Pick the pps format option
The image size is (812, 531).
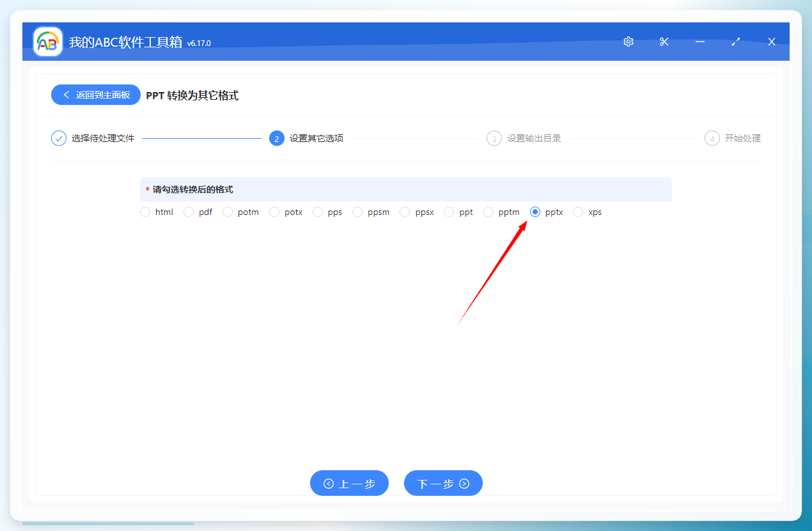point(318,212)
